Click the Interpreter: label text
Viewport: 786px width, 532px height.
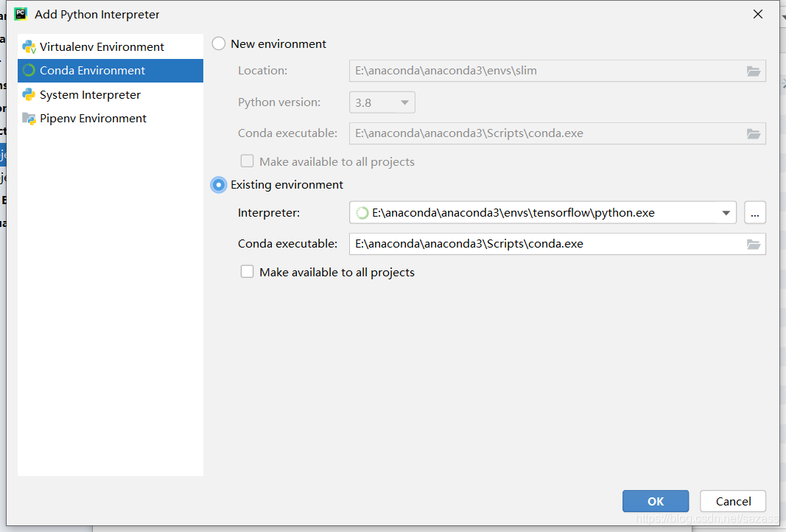coord(269,213)
